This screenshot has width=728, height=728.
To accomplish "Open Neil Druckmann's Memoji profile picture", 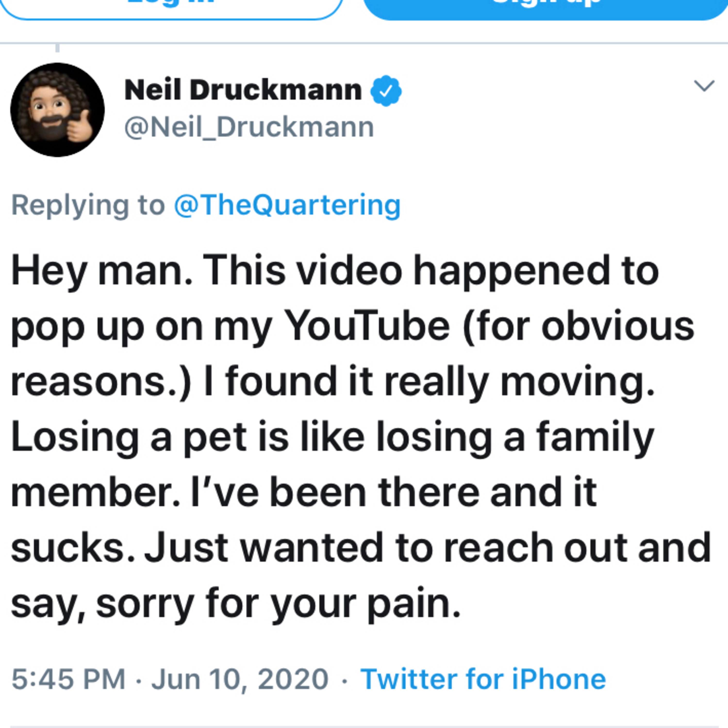I will 57,110.
